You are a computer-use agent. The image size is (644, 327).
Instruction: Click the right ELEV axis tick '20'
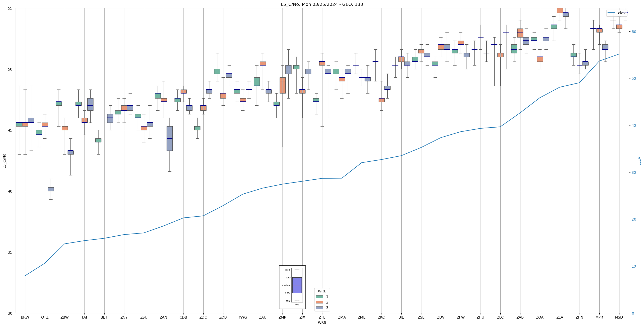(x=634, y=219)
